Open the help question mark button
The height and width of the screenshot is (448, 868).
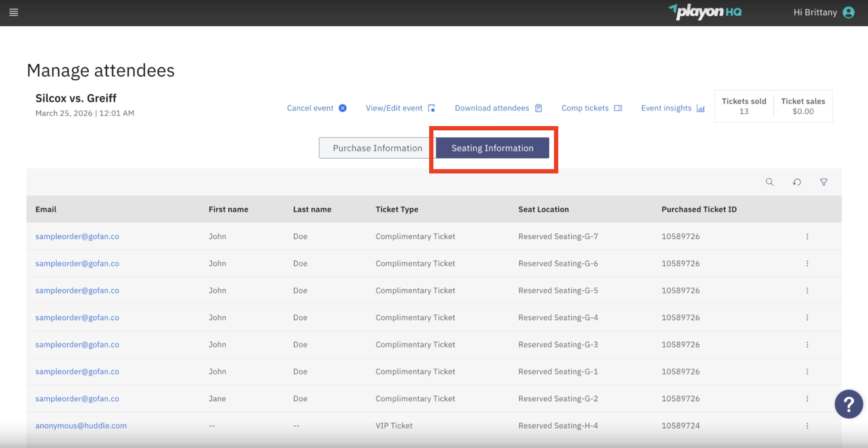(x=848, y=404)
